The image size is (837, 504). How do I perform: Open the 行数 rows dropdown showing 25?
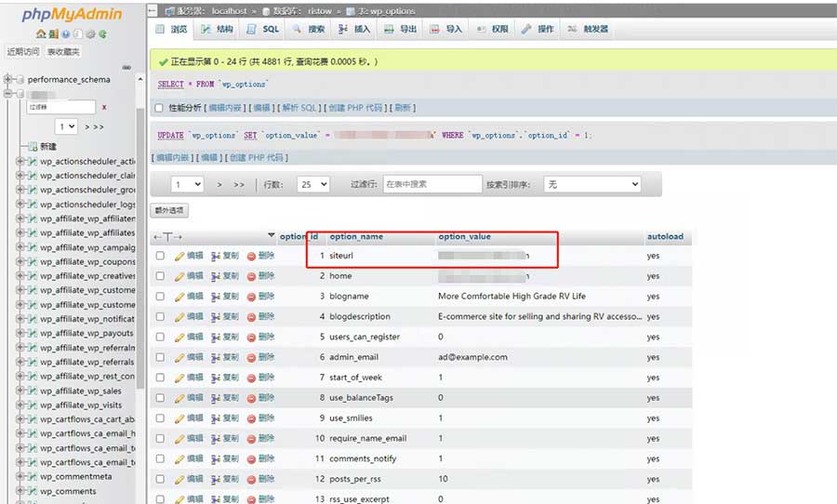point(313,184)
